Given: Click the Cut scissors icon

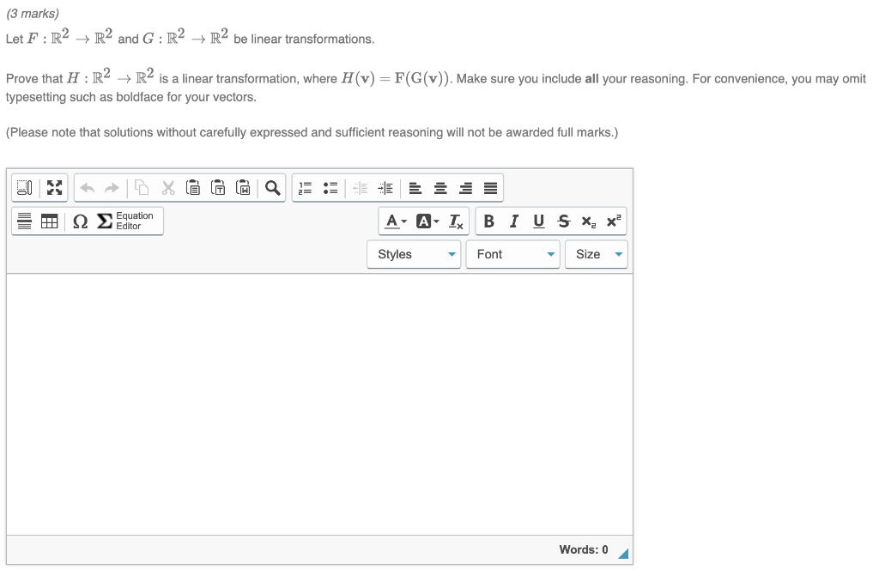Looking at the screenshot, I should point(168,187).
